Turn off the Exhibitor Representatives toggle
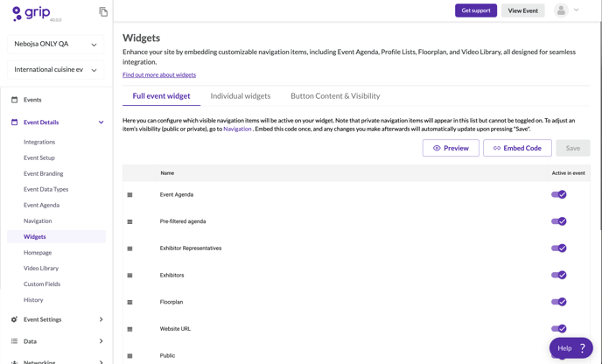Screen dimensions: 602x364 [558, 248]
